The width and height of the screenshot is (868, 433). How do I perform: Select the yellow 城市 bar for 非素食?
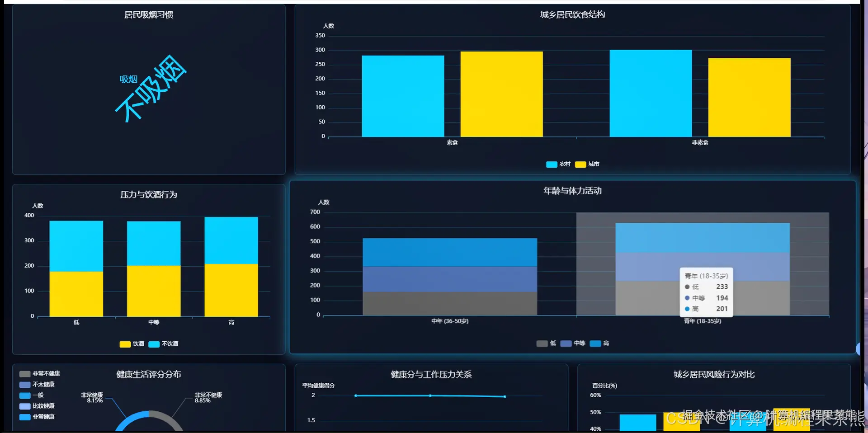click(x=749, y=98)
